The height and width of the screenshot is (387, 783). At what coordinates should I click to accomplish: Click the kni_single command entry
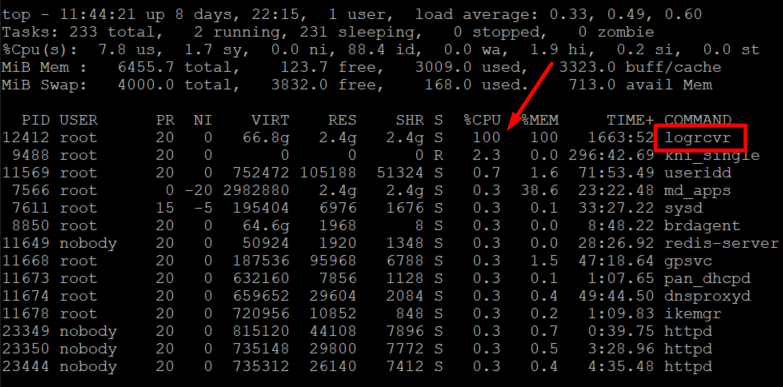tap(712, 155)
